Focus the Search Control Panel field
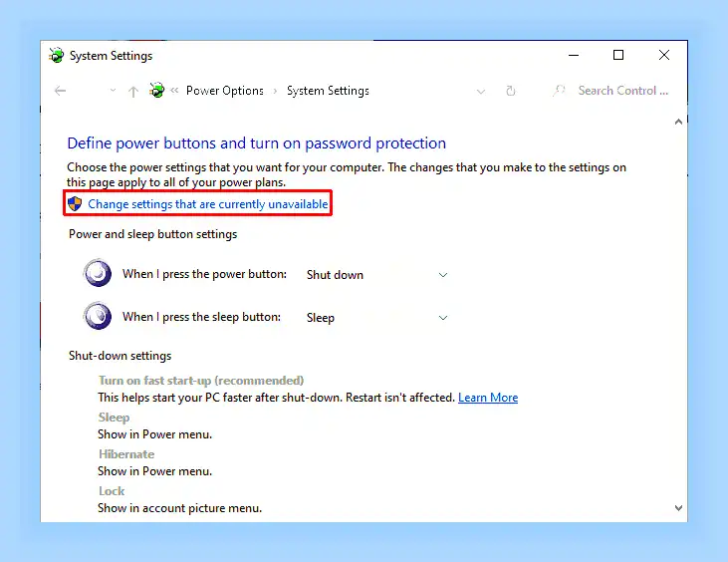728x562 pixels. point(623,91)
